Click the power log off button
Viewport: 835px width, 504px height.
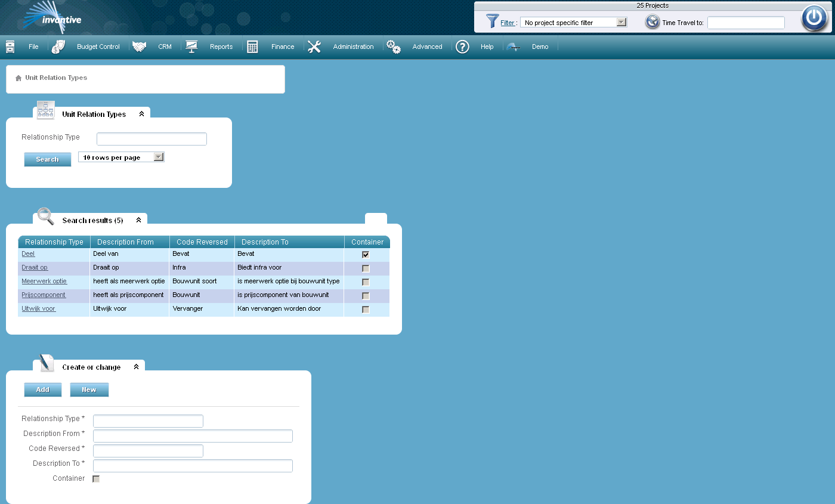point(814,18)
